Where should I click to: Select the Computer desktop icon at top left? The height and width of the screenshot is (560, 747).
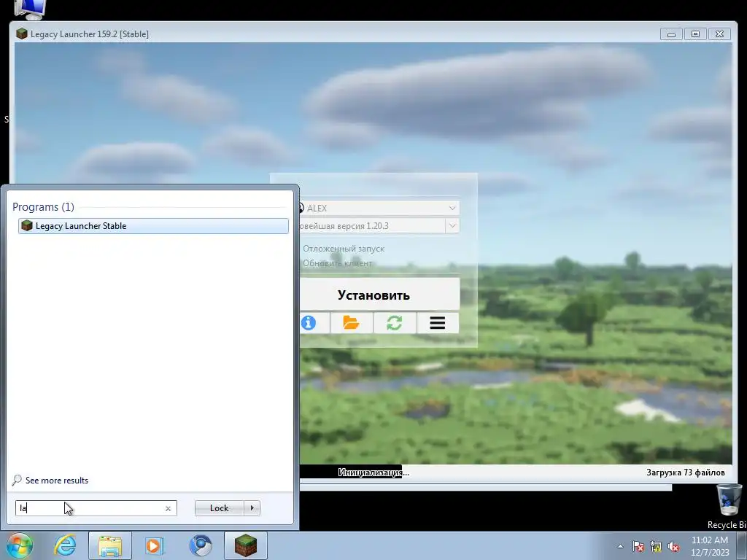29,9
